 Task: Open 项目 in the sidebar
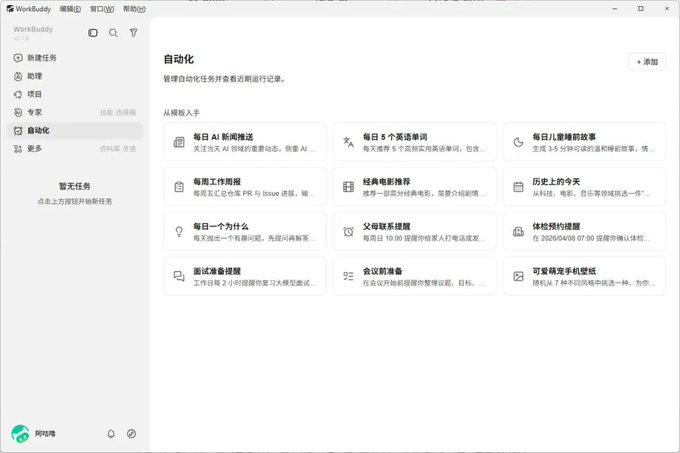click(75, 94)
